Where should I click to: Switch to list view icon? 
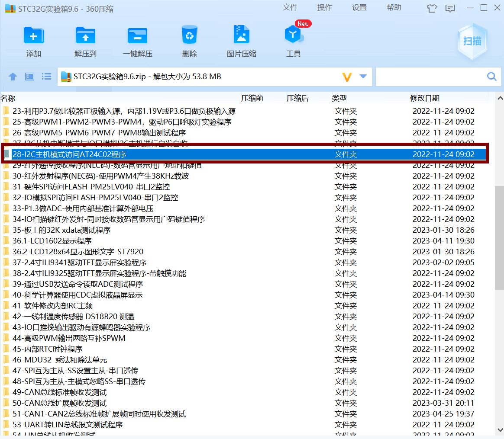coord(46,77)
